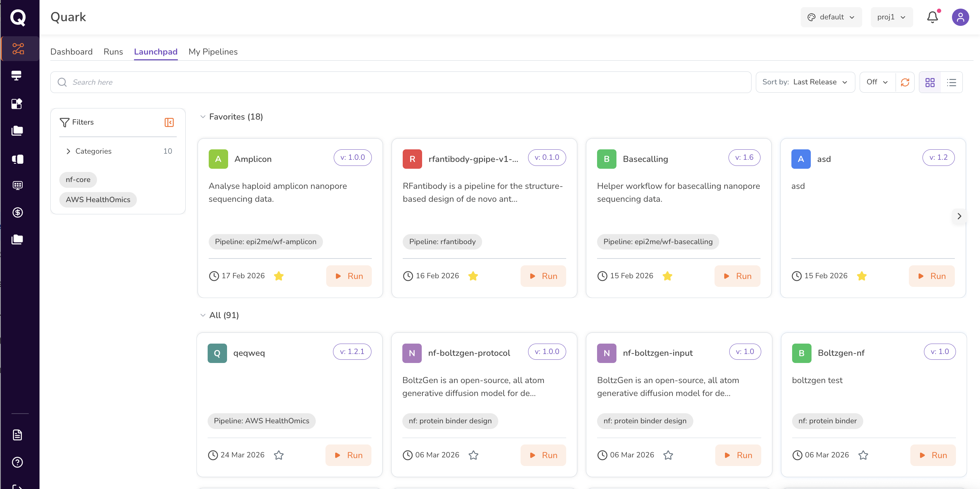Open the dollar billing sidebar icon

[x=18, y=213]
